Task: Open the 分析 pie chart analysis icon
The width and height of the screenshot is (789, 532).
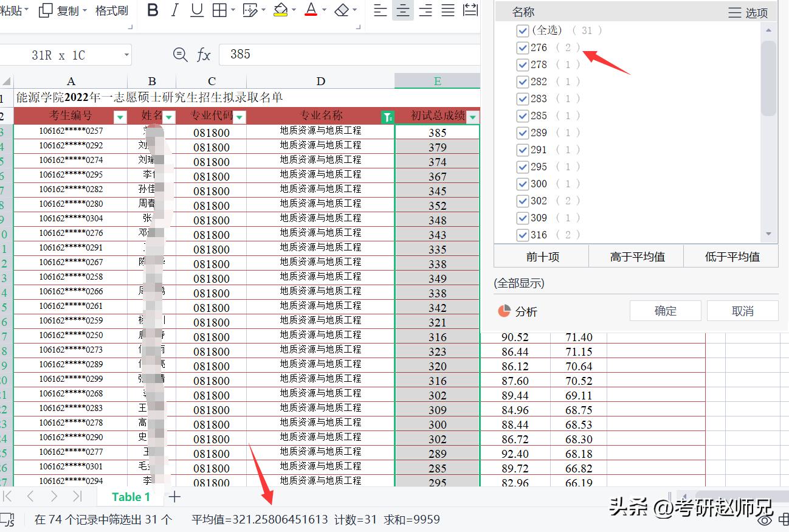Action: click(503, 311)
